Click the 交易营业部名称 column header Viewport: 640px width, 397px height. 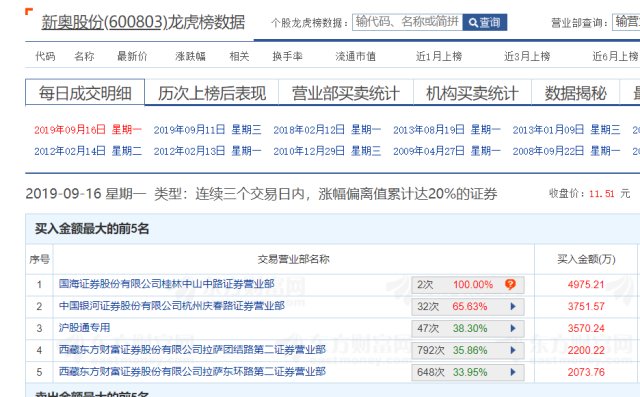point(293,259)
